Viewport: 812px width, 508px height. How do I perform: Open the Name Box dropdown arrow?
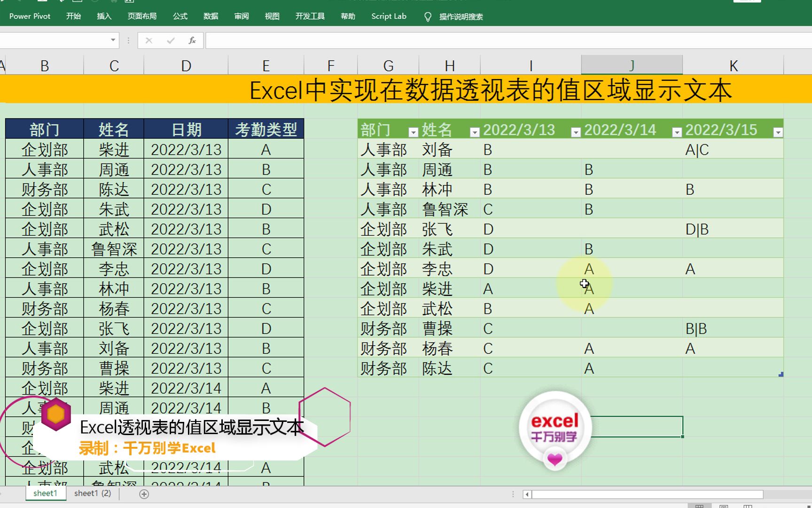coord(113,40)
